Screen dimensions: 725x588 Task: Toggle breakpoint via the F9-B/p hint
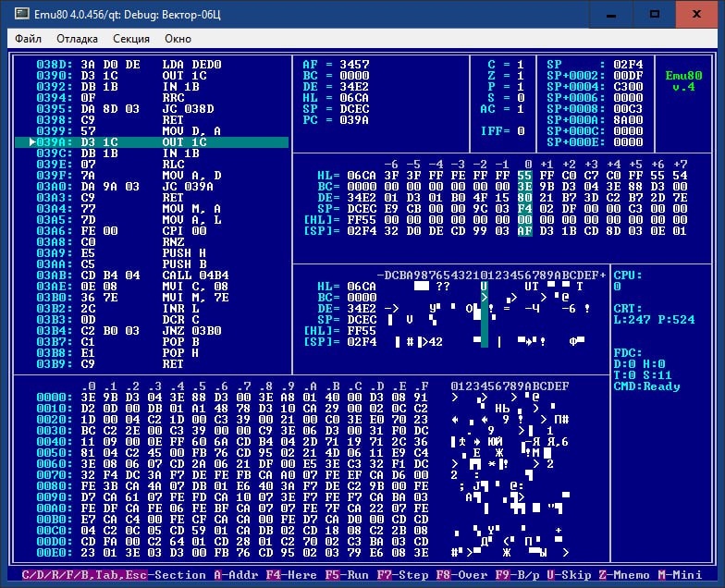click(518, 574)
